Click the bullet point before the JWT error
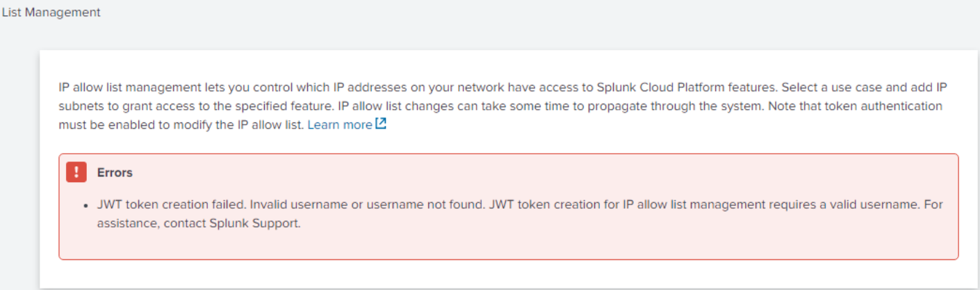 tap(85, 207)
